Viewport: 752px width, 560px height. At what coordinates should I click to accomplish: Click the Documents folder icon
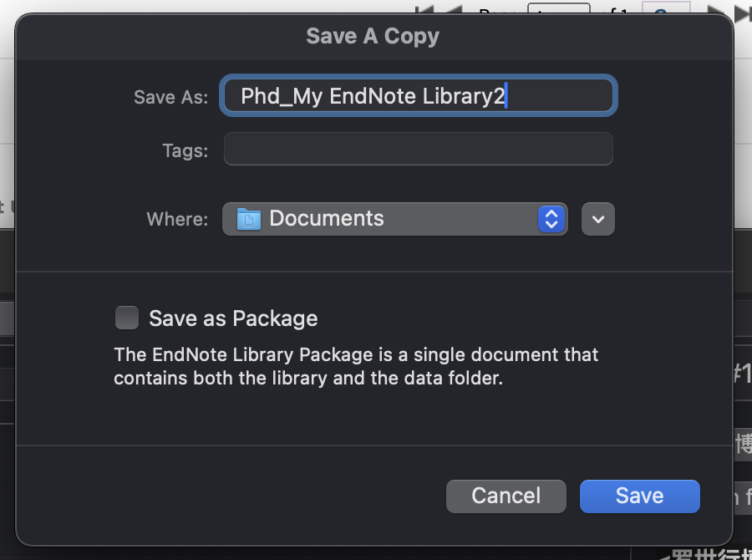(249, 219)
